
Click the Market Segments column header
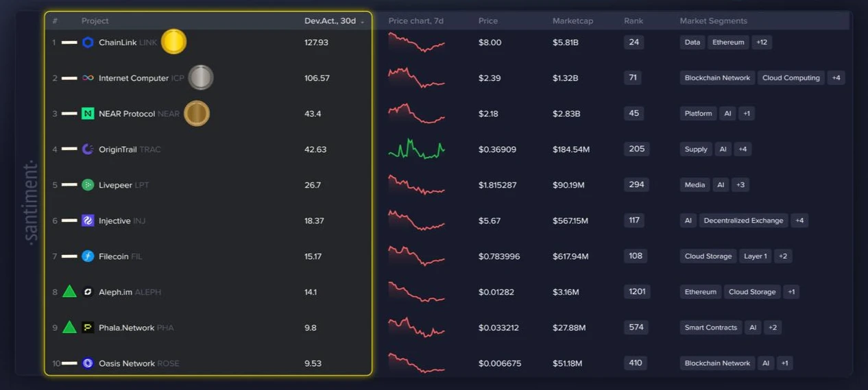714,21
